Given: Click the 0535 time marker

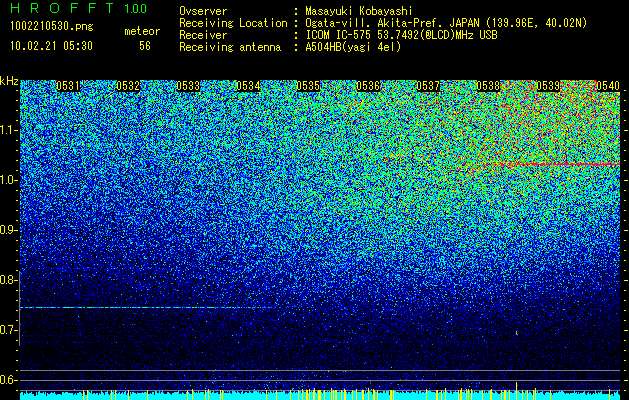Looking at the screenshot, I should [x=308, y=86].
